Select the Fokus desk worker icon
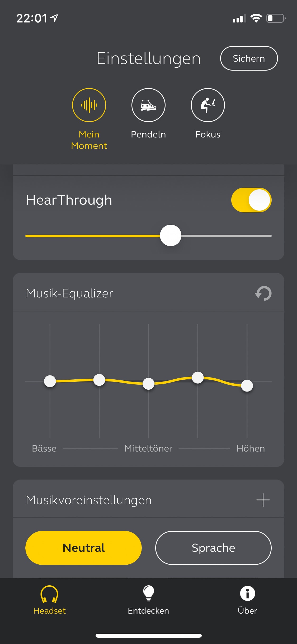Image resolution: width=297 pixels, height=644 pixels. tap(208, 105)
